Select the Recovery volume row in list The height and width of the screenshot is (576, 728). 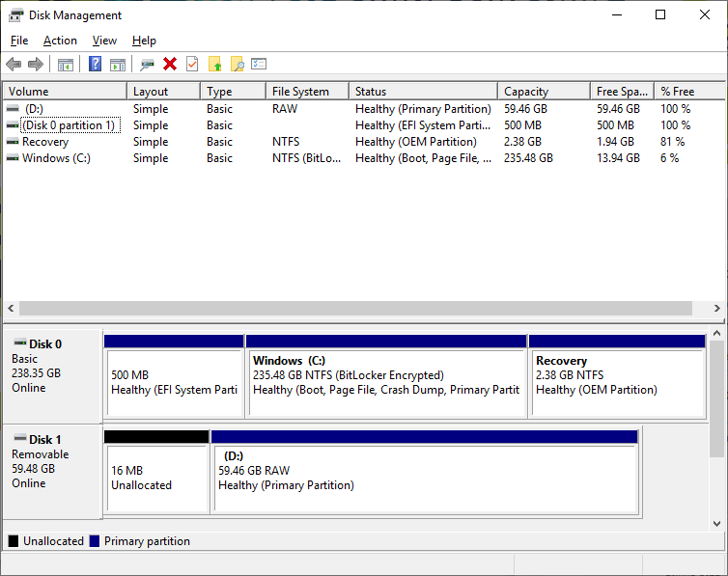45,142
